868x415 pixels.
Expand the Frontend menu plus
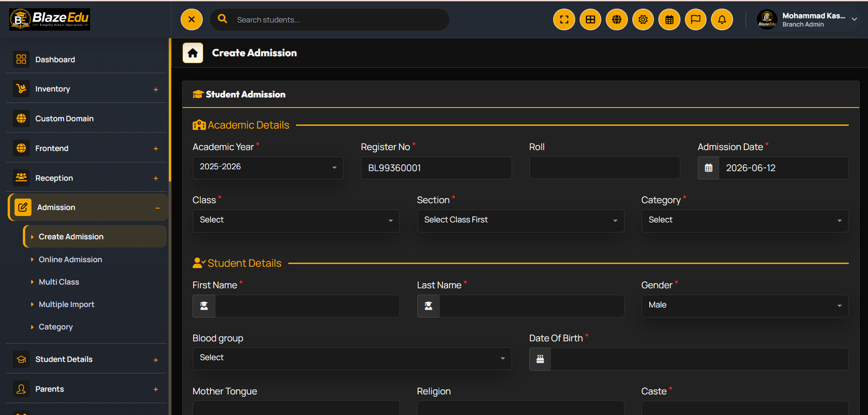pos(156,149)
